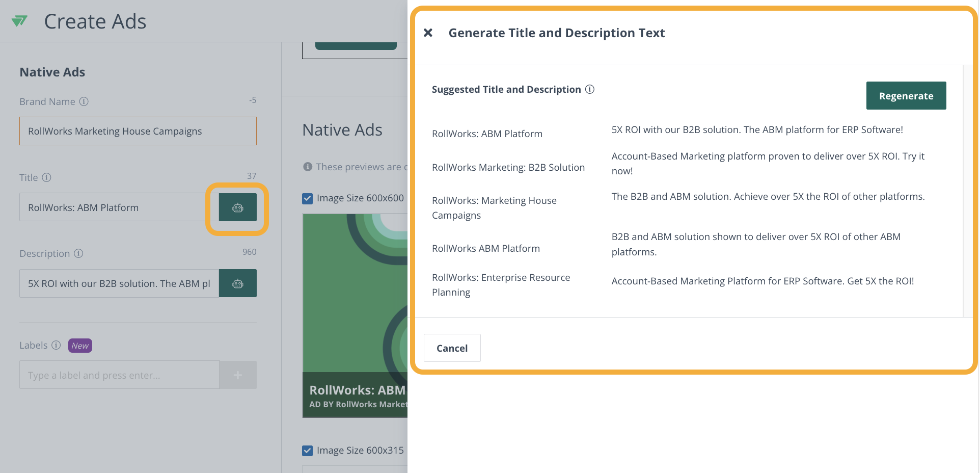Click the Brand Name input field
This screenshot has height=473, width=980.
[x=138, y=131]
